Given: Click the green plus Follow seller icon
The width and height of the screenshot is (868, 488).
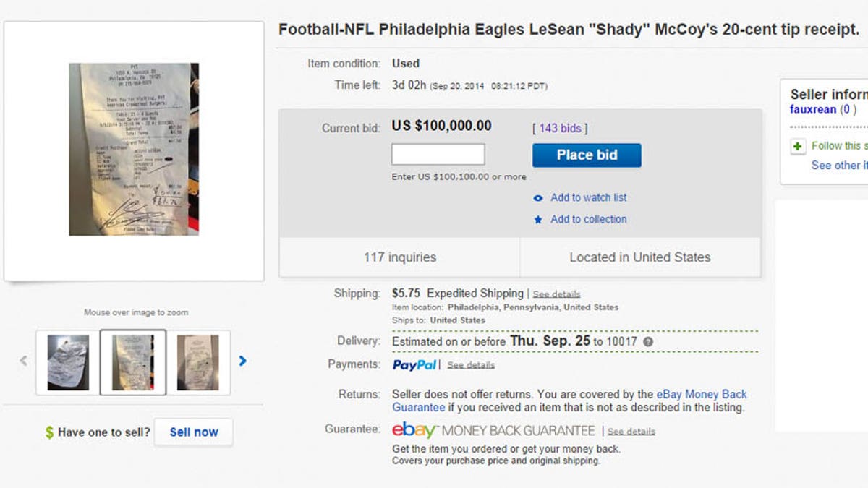Looking at the screenshot, I should pos(798,147).
